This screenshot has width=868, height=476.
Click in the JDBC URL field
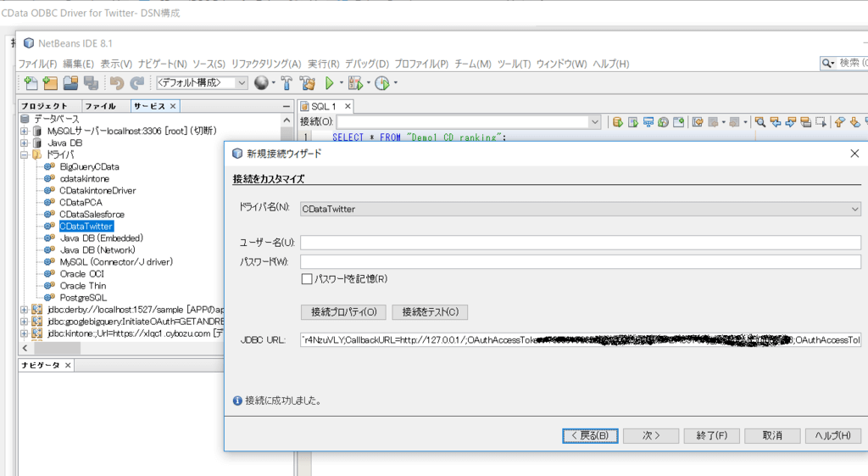(x=580, y=339)
